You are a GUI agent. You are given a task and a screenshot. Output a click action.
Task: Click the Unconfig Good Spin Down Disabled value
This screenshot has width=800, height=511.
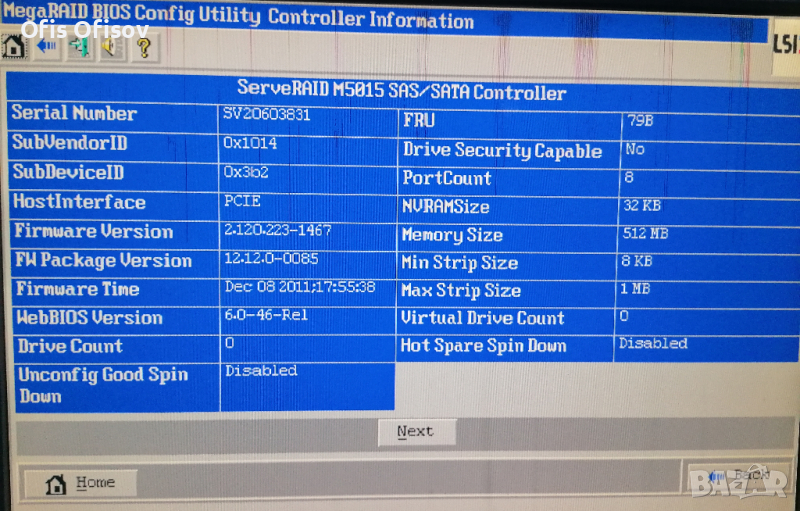(x=261, y=370)
